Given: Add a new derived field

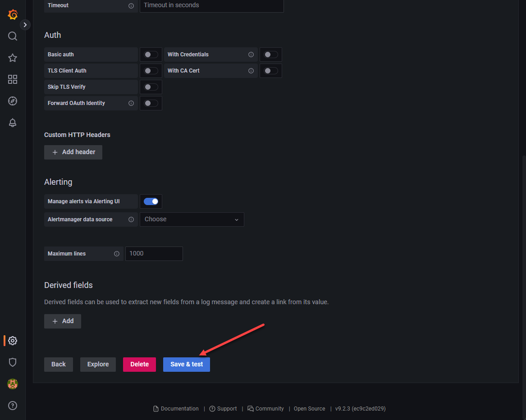Looking at the screenshot, I should 63,321.
